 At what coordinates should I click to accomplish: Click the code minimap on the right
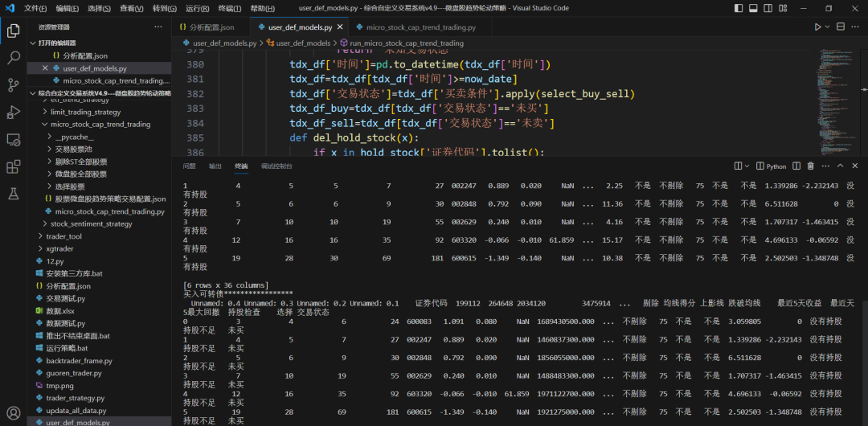[x=838, y=103]
